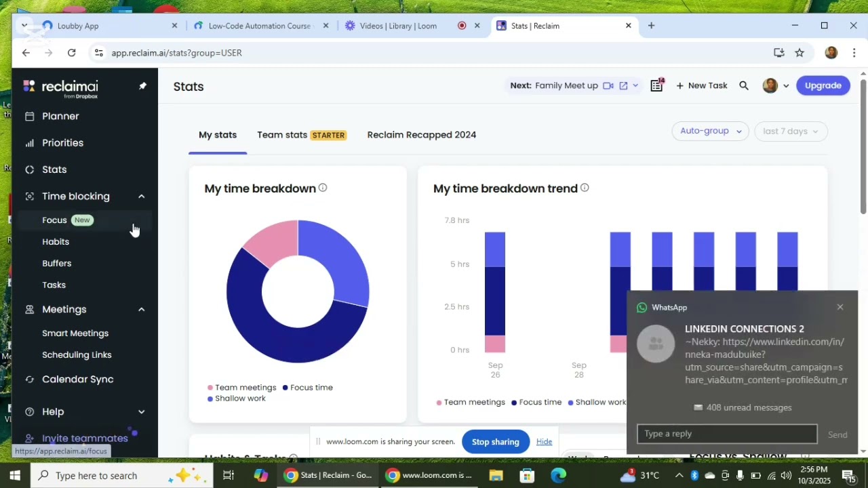The width and height of the screenshot is (868, 488).
Task: Open Calendar Sync using its sync icon
Action: coord(29,380)
